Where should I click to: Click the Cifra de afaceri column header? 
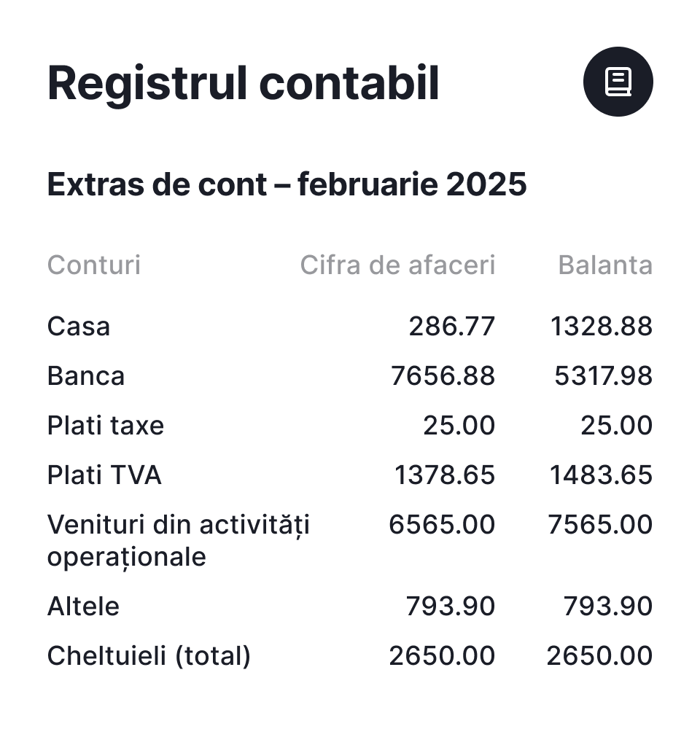[x=397, y=265]
